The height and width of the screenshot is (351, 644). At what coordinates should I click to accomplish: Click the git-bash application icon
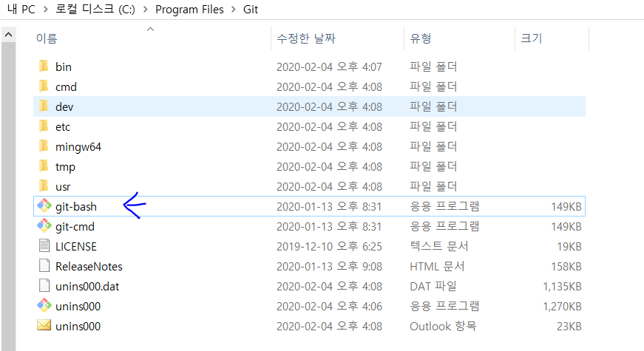pyautogui.click(x=44, y=206)
